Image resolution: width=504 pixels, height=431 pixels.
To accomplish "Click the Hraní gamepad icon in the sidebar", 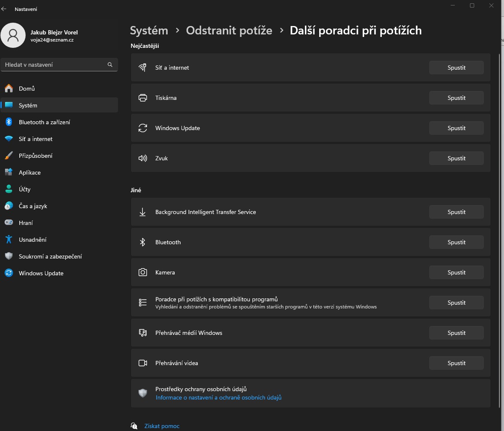I will click(9, 223).
